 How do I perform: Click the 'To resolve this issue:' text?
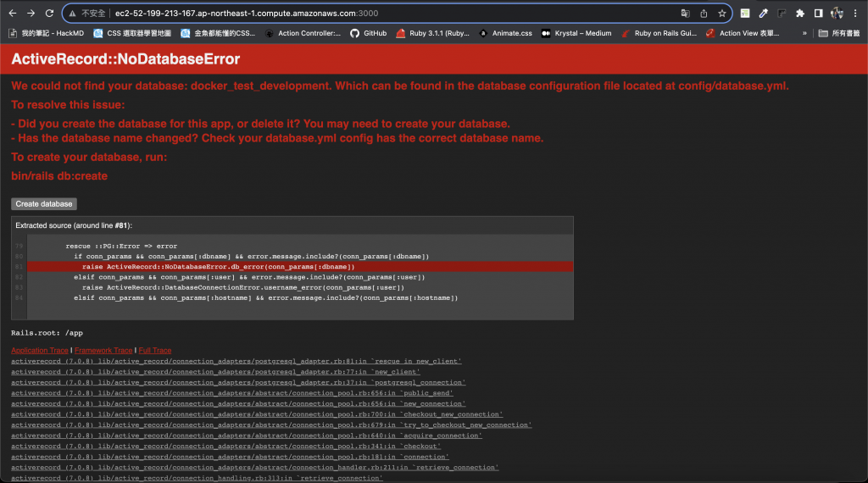point(68,104)
